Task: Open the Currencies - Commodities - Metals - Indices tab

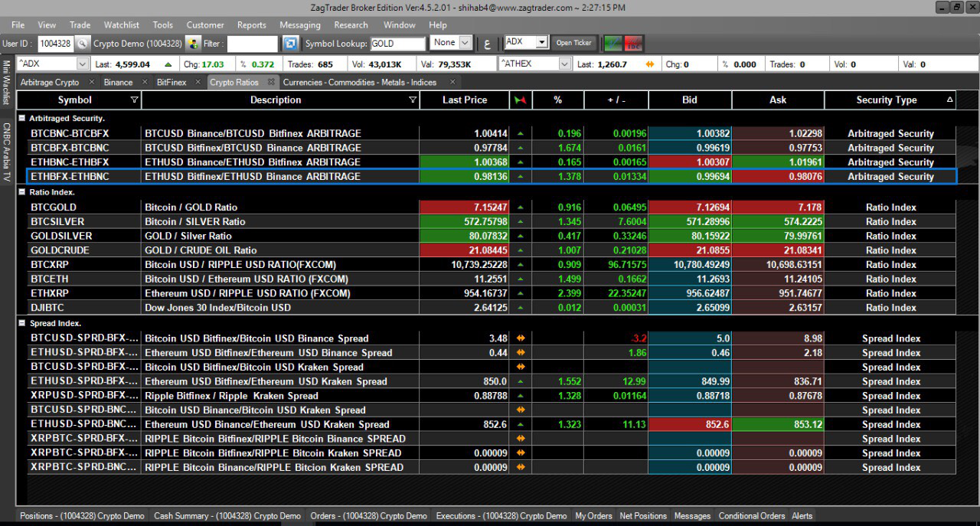Action: (x=360, y=82)
